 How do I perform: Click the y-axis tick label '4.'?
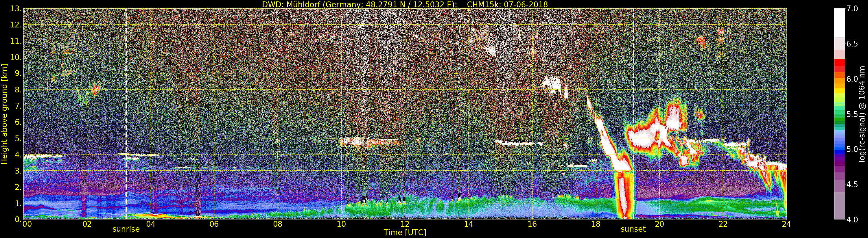pos(18,155)
